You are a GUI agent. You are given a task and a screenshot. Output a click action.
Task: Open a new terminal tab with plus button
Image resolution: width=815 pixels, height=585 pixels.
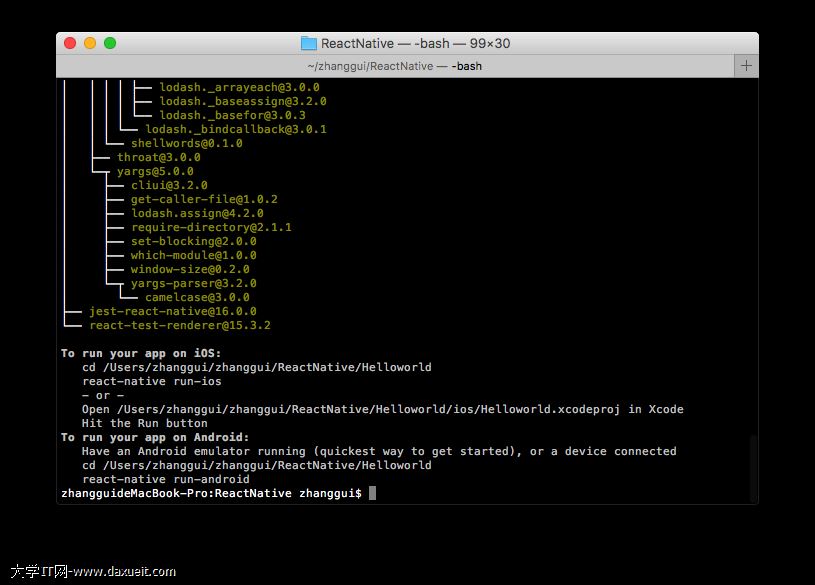point(746,66)
